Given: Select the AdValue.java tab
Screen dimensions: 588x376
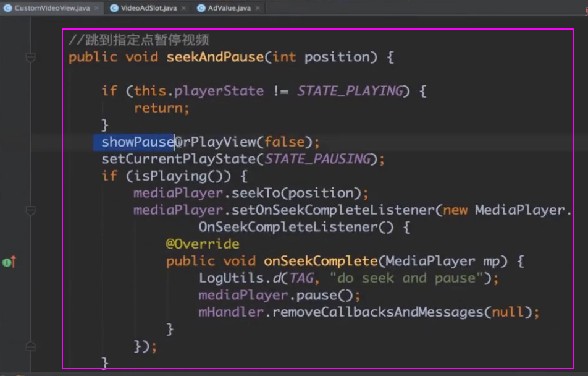Looking at the screenshot, I should tap(229, 8).
